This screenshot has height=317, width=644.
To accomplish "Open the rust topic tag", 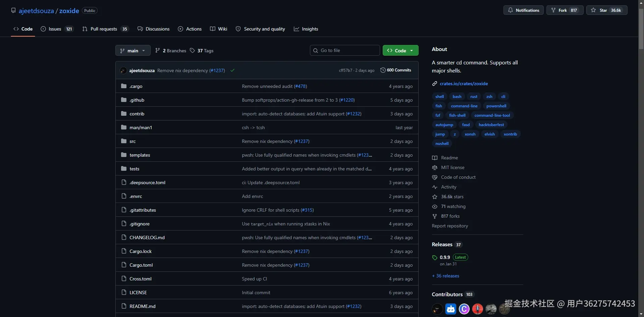I will 474,97.
